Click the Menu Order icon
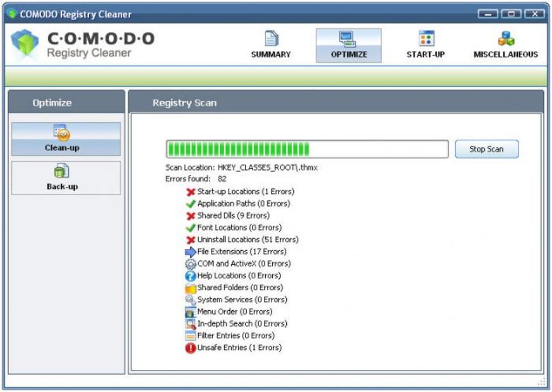Screen dimensions: 552x392 click(x=190, y=312)
